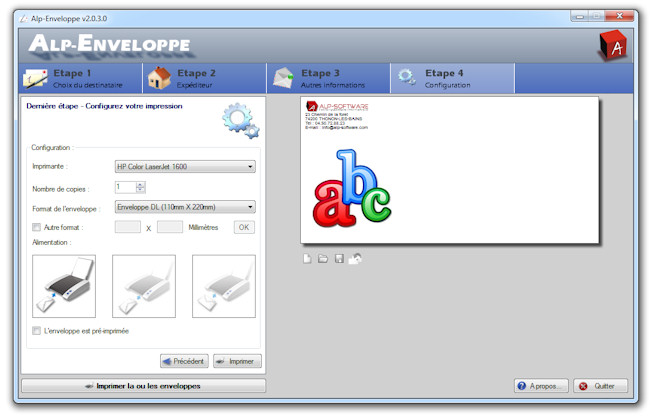Increase Nombre de copies with the spinner
The width and height of the screenshot is (650, 416).
(141, 185)
